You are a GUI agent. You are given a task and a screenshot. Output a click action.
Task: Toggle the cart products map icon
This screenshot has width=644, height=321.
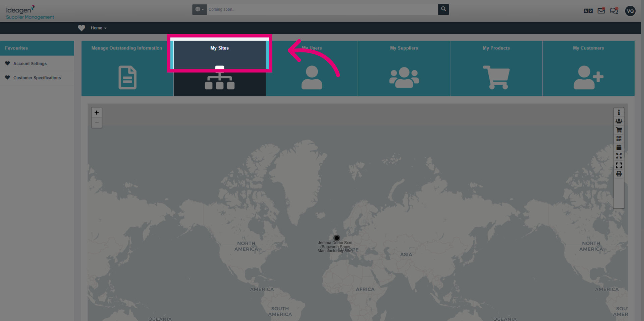pos(619,130)
